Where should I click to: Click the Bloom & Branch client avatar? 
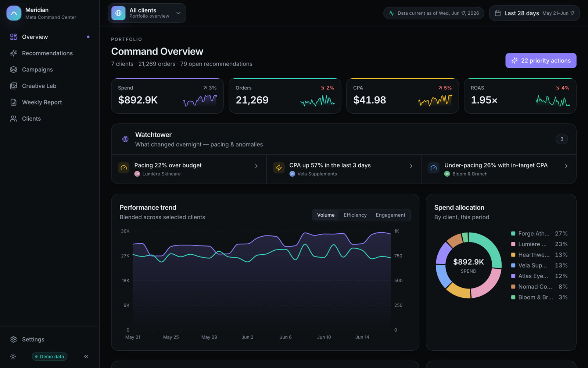(447, 174)
